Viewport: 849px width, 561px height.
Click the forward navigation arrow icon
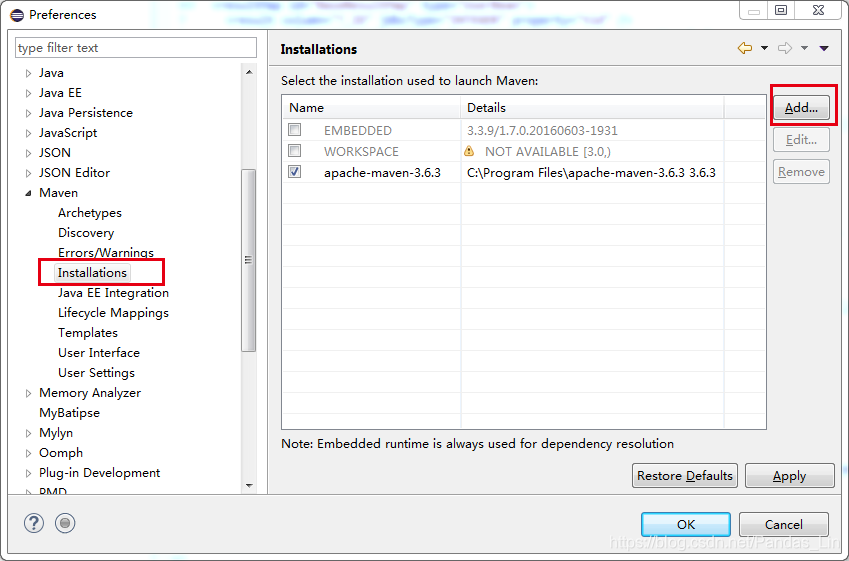785,48
